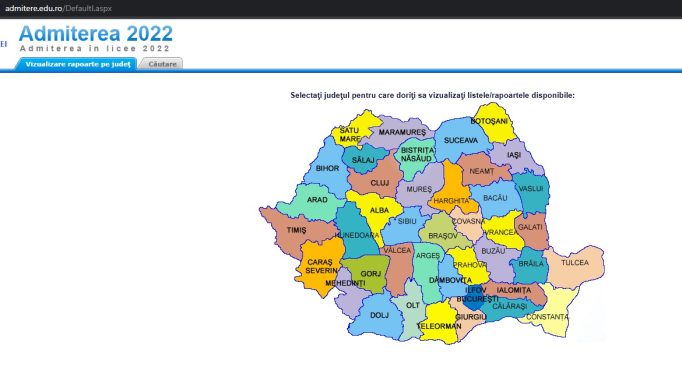Pick Brașov county on the map
Image resolution: width=682 pixels, height=384 pixels.
pos(443,235)
